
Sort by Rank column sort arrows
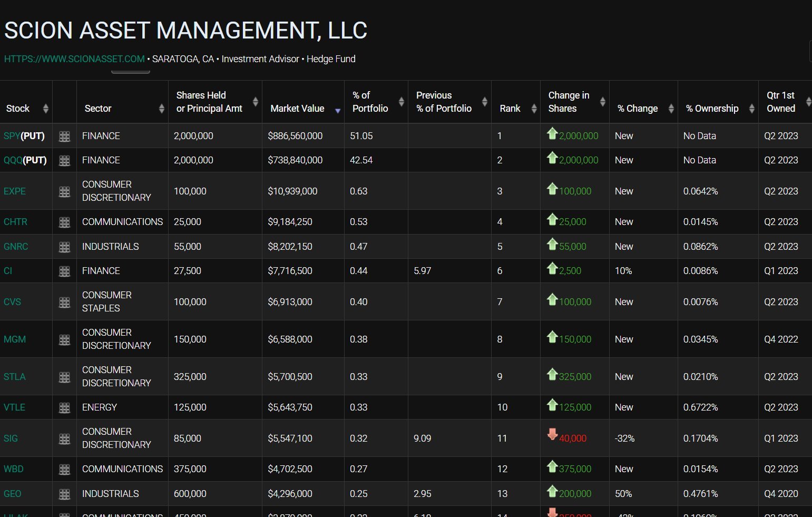[x=534, y=109]
